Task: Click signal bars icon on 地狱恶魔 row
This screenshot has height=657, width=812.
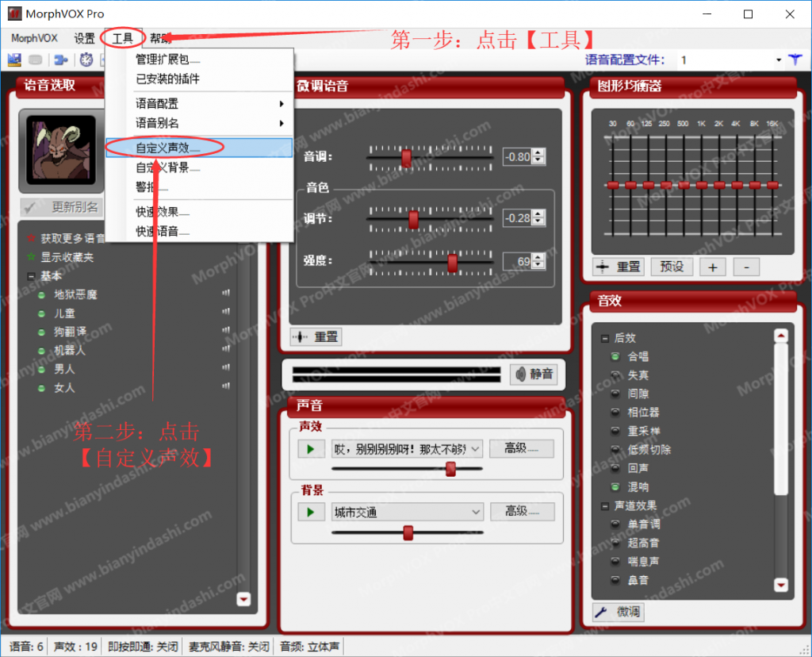Action: (x=226, y=294)
